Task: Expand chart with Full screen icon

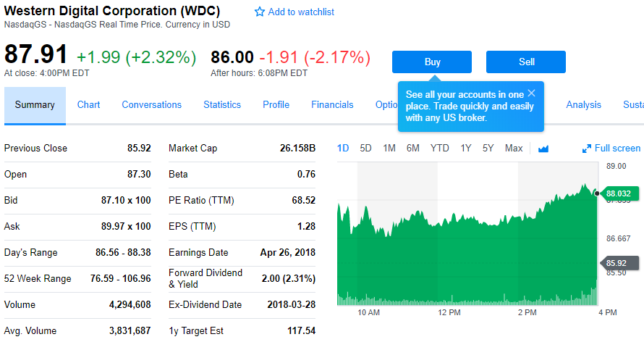Action: coord(587,149)
